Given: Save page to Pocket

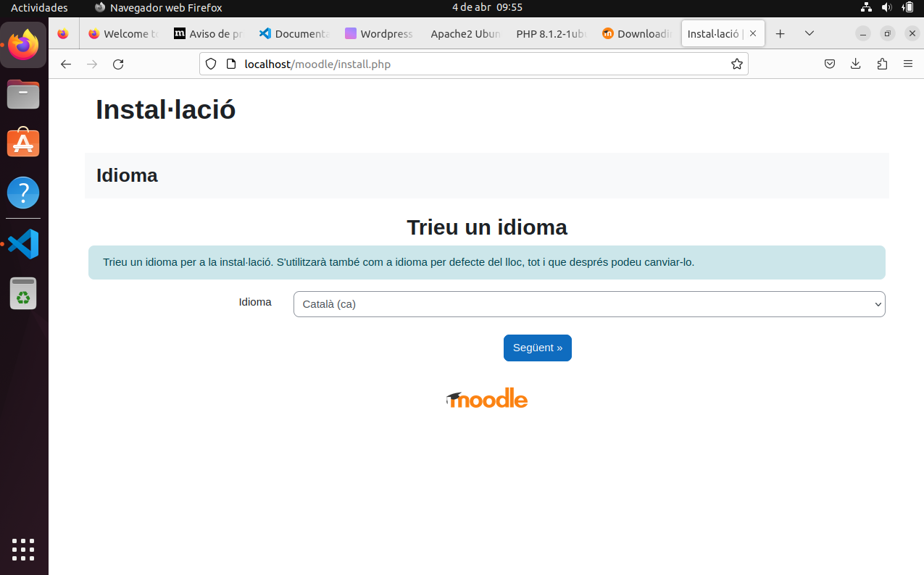Looking at the screenshot, I should click(x=829, y=64).
